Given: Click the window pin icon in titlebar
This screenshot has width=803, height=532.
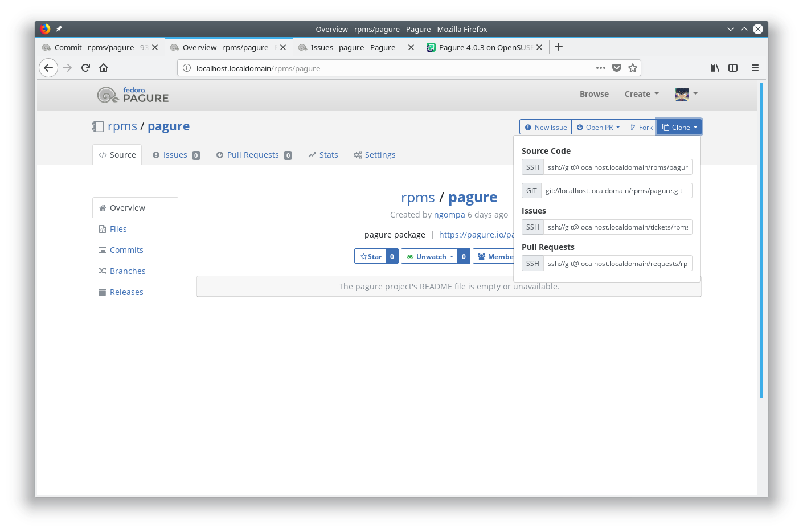Looking at the screenshot, I should pyautogui.click(x=59, y=29).
